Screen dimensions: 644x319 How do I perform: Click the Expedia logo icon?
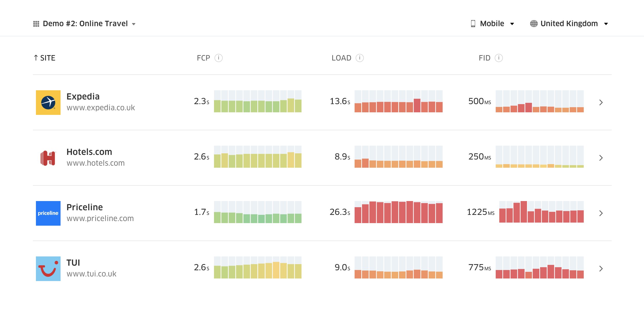point(48,102)
